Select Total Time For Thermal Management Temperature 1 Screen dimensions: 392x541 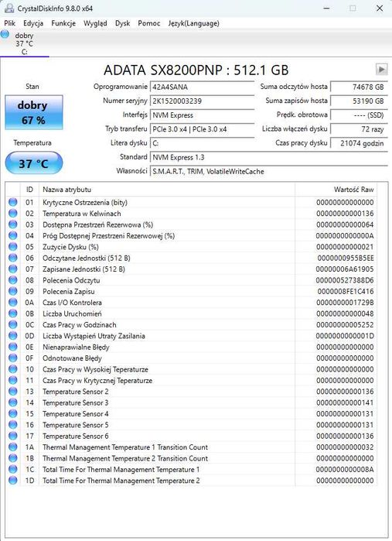click(x=192, y=469)
